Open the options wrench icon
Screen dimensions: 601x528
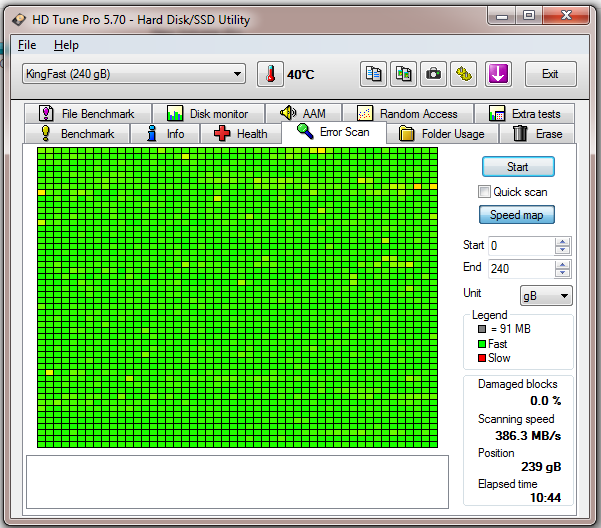click(464, 74)
